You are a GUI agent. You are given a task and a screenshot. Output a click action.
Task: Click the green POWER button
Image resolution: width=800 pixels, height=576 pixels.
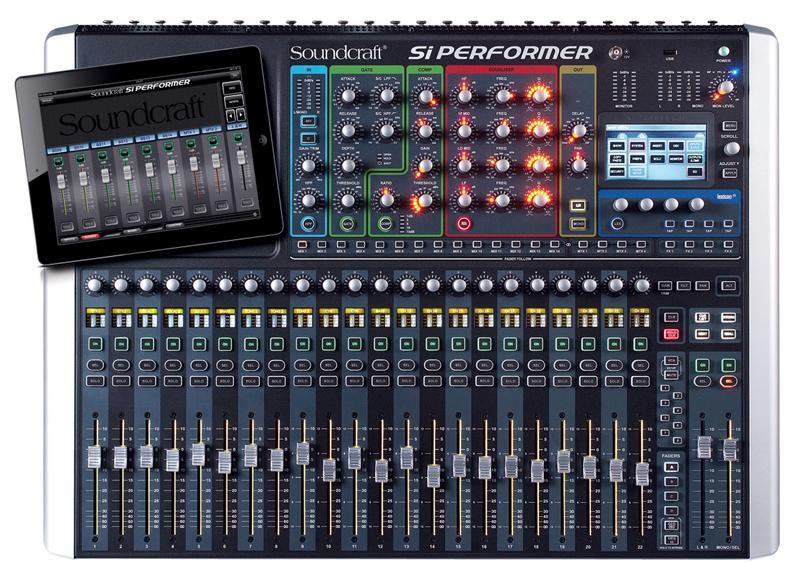click(x=723, y=51)
